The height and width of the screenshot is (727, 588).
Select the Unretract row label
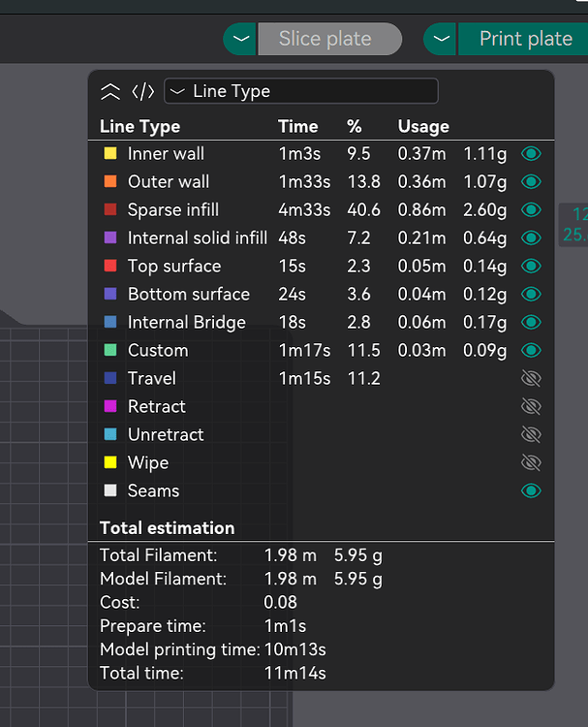[166, 435]
